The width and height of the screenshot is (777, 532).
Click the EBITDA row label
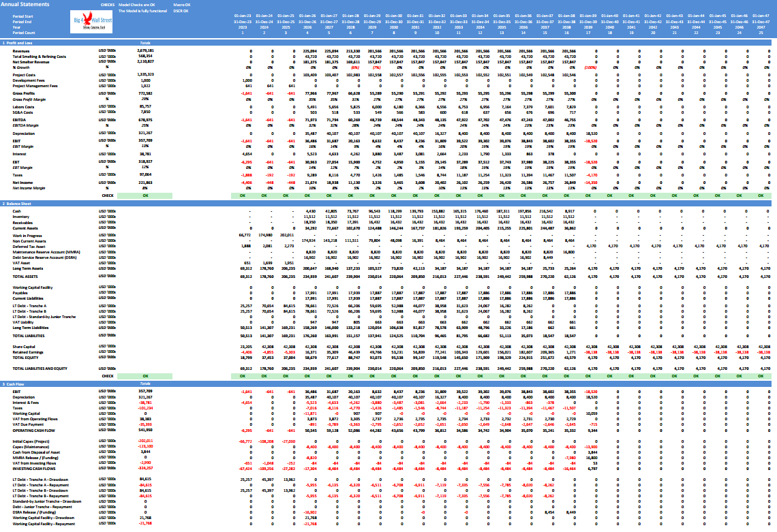pyautogui.click(x=20, y=120)
